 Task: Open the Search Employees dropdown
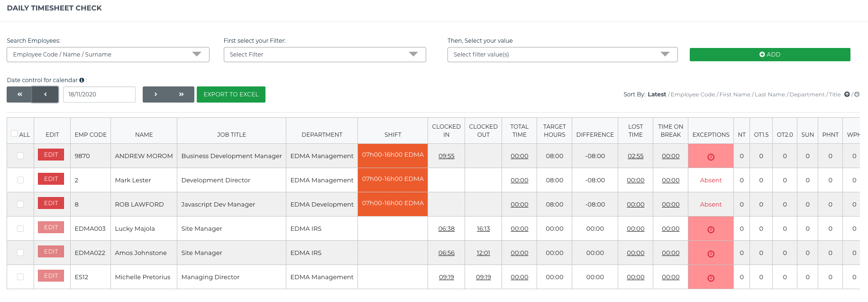pyautogui.click(x=108, y=55)
